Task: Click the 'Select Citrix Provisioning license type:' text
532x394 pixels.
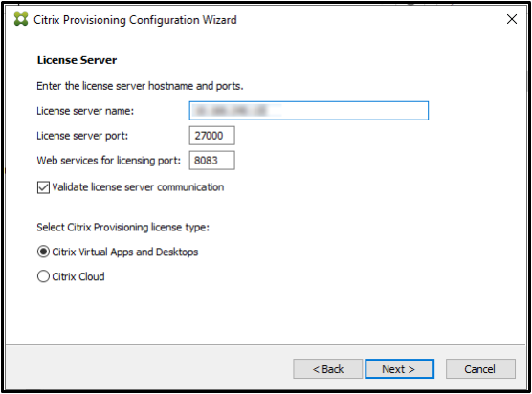Action: coord(122,228)
